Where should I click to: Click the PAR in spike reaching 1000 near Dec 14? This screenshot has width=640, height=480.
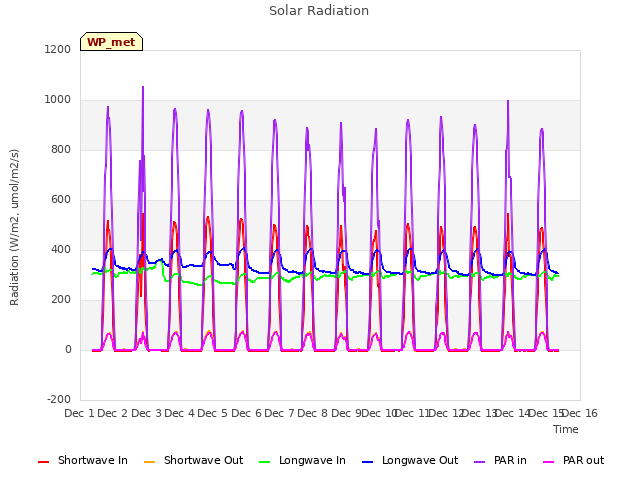point(508,102)
